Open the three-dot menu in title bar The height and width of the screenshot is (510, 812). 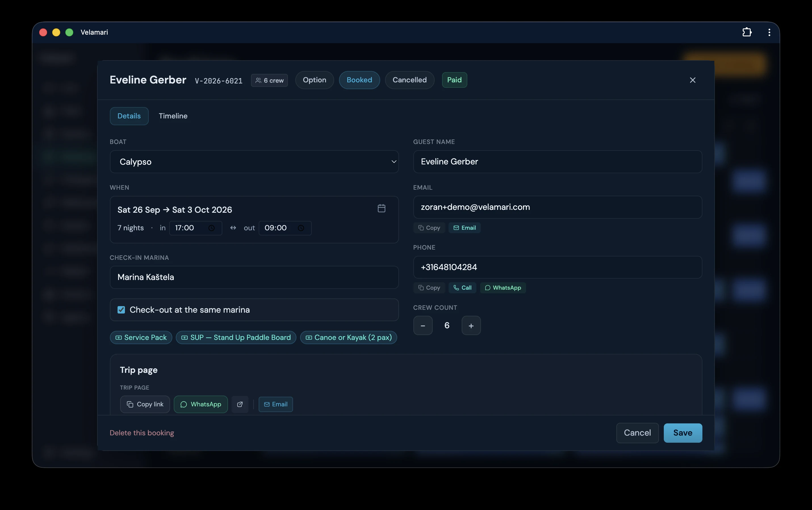coord(769,32)
